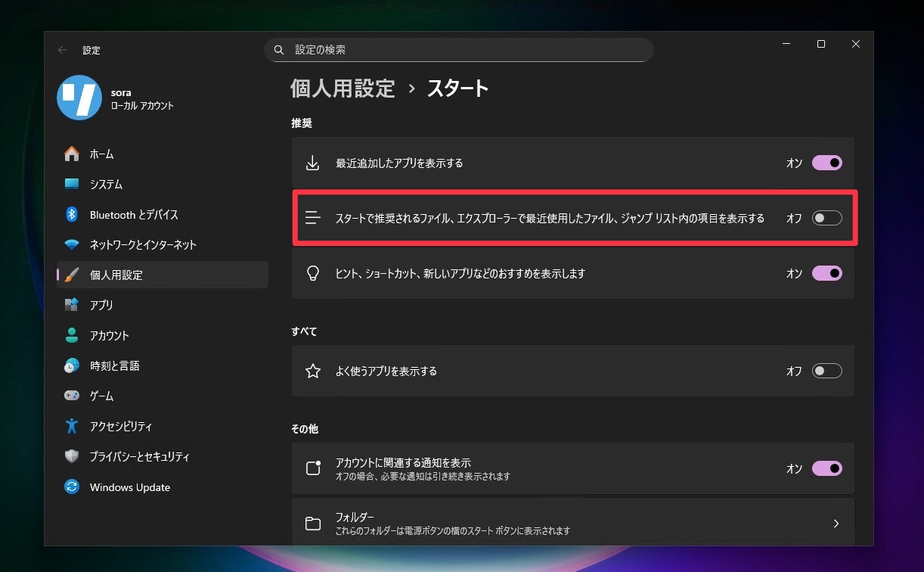The width and height of the screenshot is (924, 572).
Task: Click the ネットワークとインターネット Wi-Fi icon
Action: (x=72, y=245)
